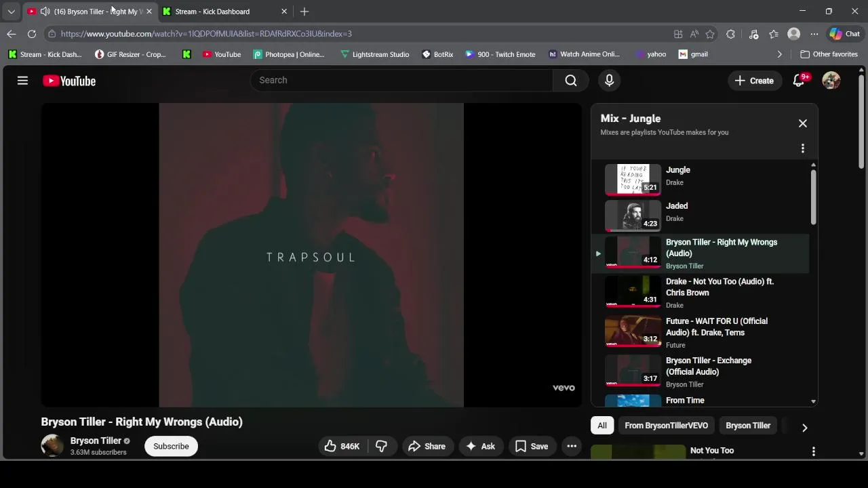Activate the read aloud icon
The image size is (868, 488).
694,34
